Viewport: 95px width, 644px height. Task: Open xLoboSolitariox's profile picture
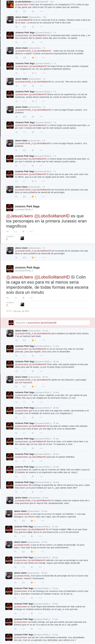tap(10, 4)
